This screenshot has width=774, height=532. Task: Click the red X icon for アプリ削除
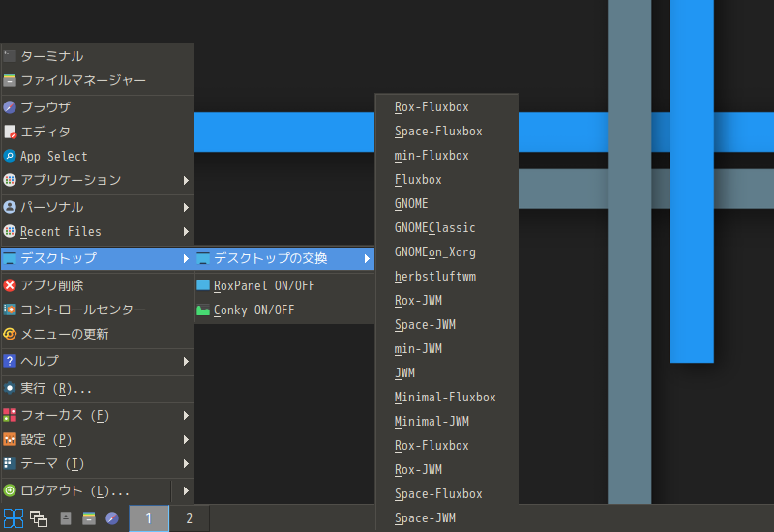[10, 285]
